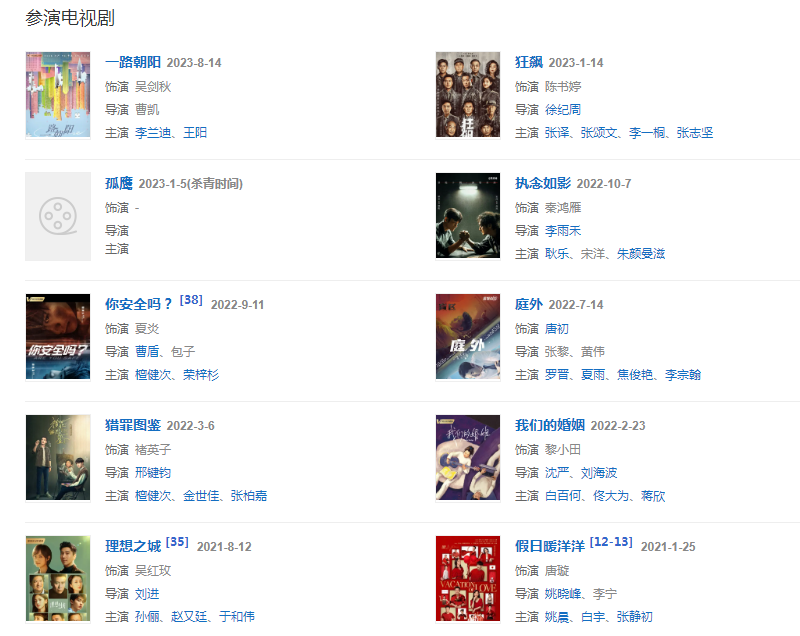
Task: Click the 孤鹰 placeholder film reel icon
Action: (x=58, y=216)
